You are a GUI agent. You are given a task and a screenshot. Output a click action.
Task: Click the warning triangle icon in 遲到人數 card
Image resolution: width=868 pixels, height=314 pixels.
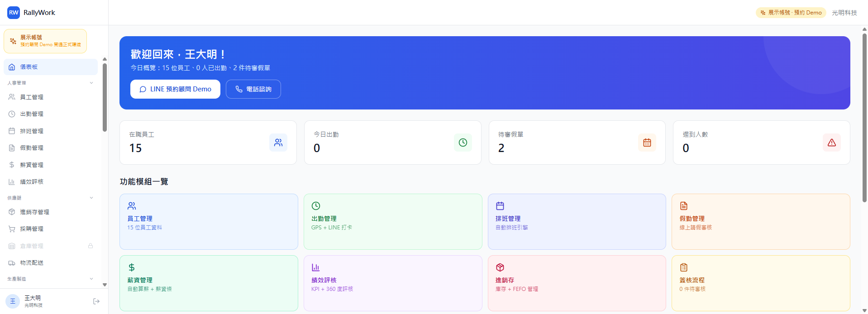[x=831, y=143]
